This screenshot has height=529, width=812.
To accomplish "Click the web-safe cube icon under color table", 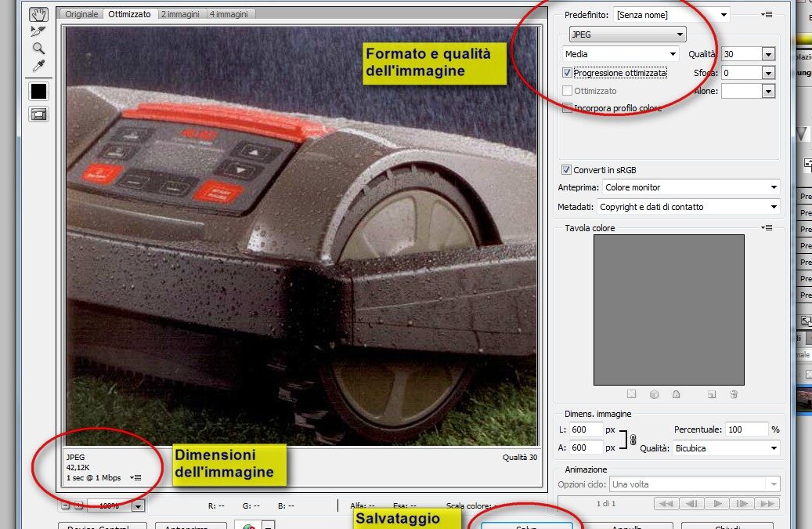I will (654, 394).
